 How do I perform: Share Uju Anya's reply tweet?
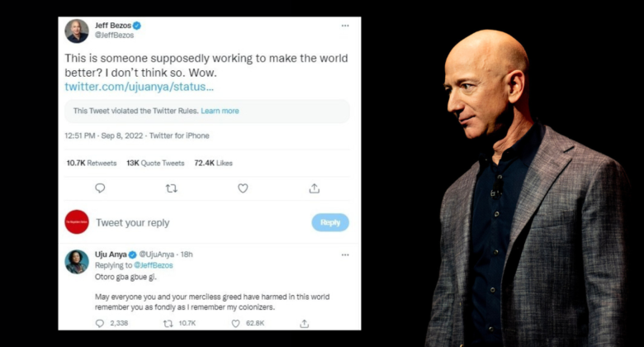pyautogui.click(x=305, y=324)
